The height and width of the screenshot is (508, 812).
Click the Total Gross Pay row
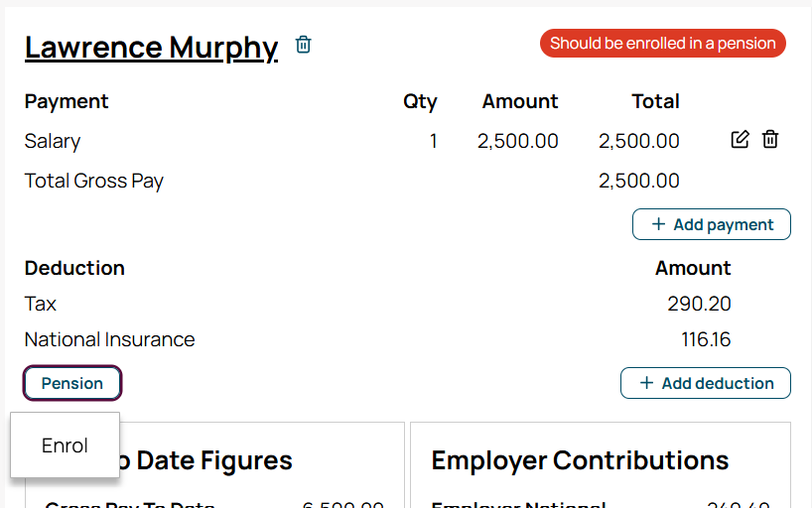[352, 181]
